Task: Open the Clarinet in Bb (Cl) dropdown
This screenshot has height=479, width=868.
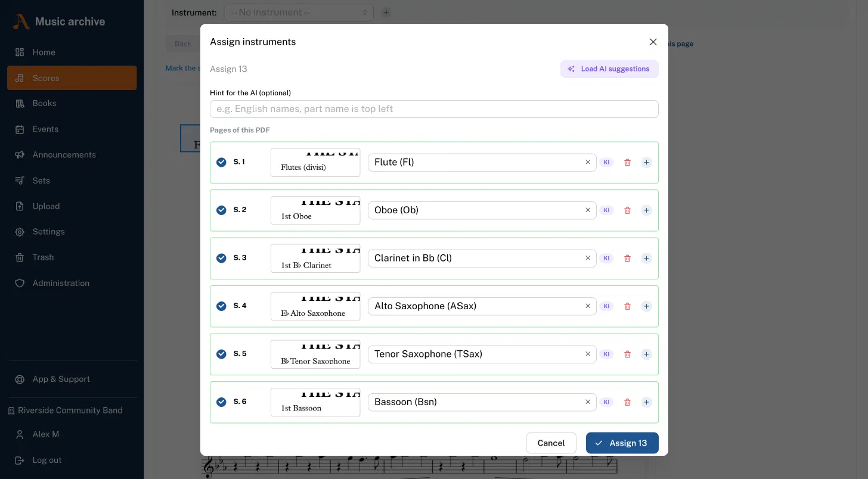Action: tap(482, 258)
